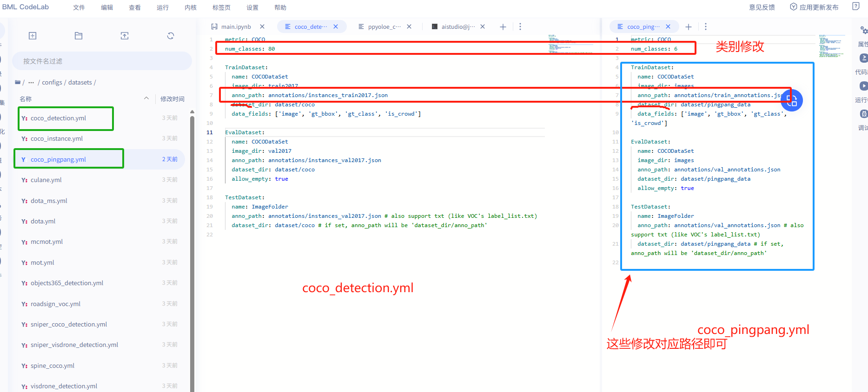Click the blue floating layout switch button

(x=792, y=100)
